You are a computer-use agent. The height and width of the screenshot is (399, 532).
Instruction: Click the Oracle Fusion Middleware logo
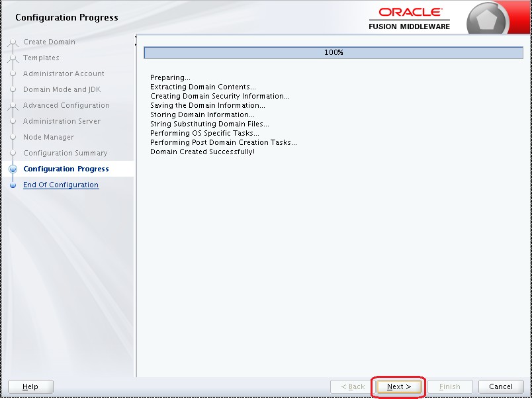(409, 19)
